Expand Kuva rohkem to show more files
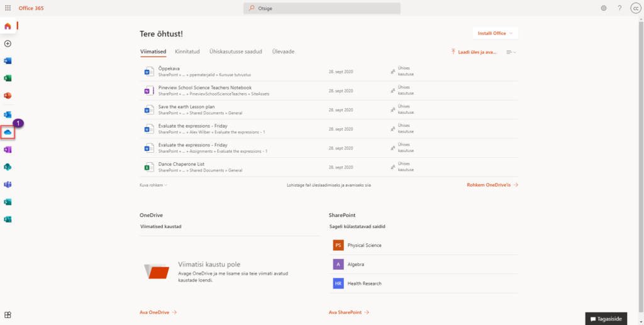The width and height of the screenshot is (644, 325). coord(153,185)
